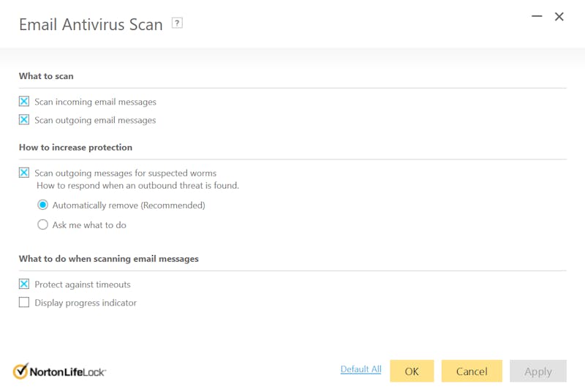Disable scanning outgoing messages for suspected worms
Image resolution: width=585 pixels, height=392 pixels.
[24, 173]
